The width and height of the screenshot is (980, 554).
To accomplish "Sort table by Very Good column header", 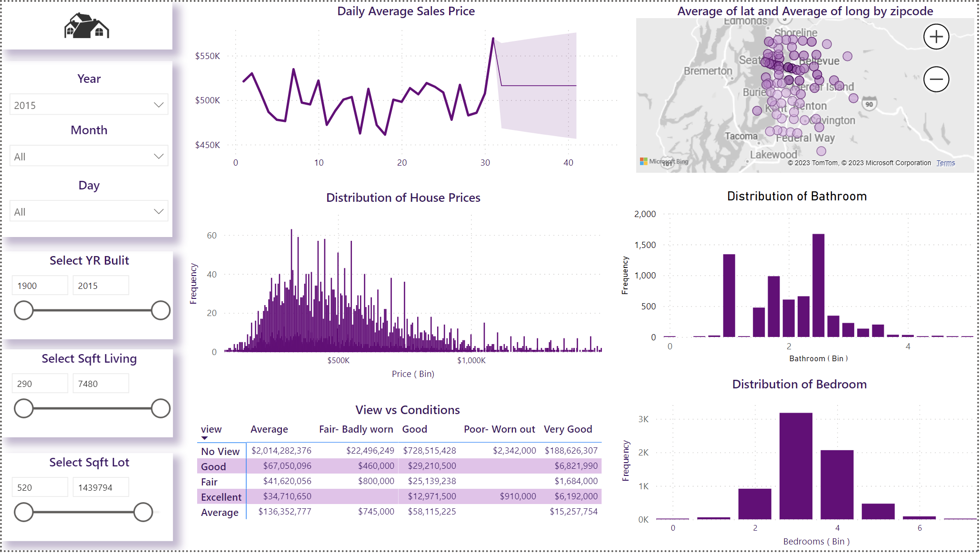I will coord(568,429).
